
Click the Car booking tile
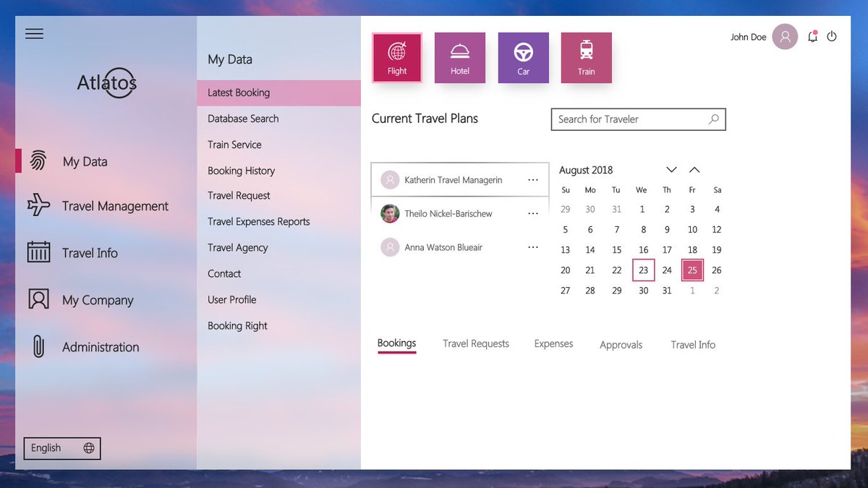[523, 57]
